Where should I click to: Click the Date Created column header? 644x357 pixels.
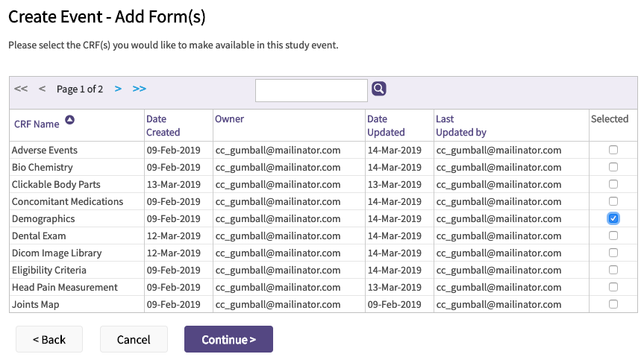(x=163, y=125)
